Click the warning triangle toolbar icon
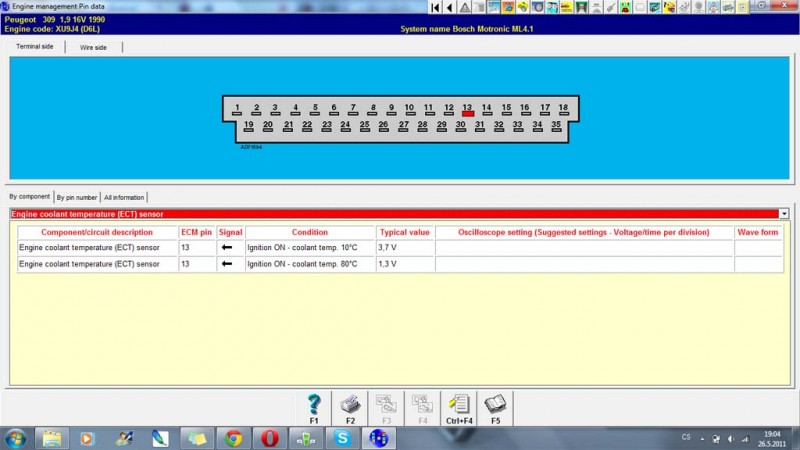 pos(465,7)
